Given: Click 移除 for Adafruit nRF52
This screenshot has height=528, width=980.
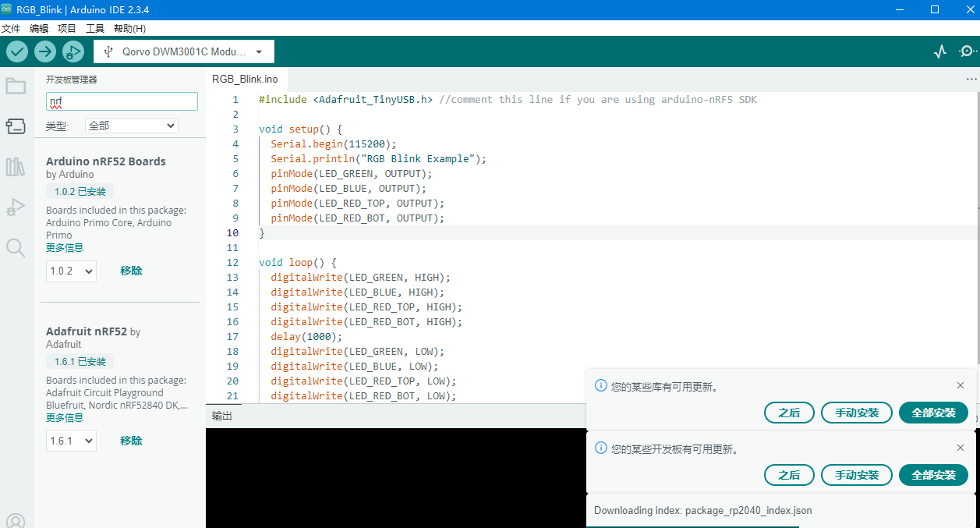Looking at the screenshot, I should coord(131,441).
